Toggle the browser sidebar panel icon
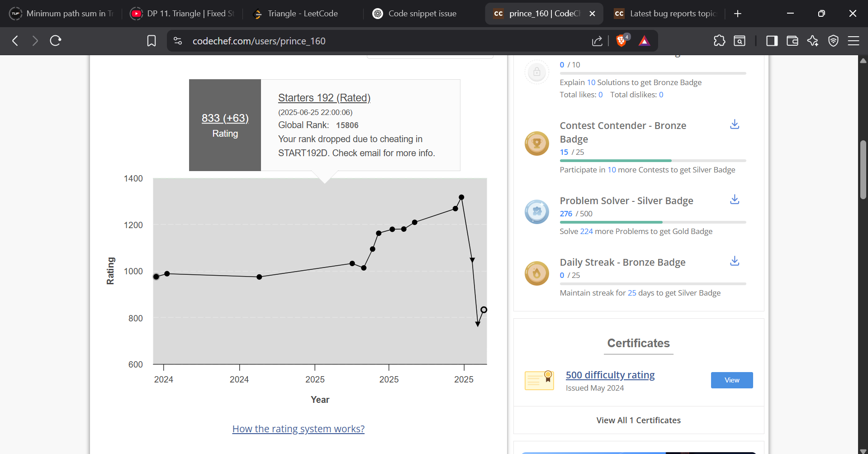This screenshot has height=454, width=868. coord(772,41)
